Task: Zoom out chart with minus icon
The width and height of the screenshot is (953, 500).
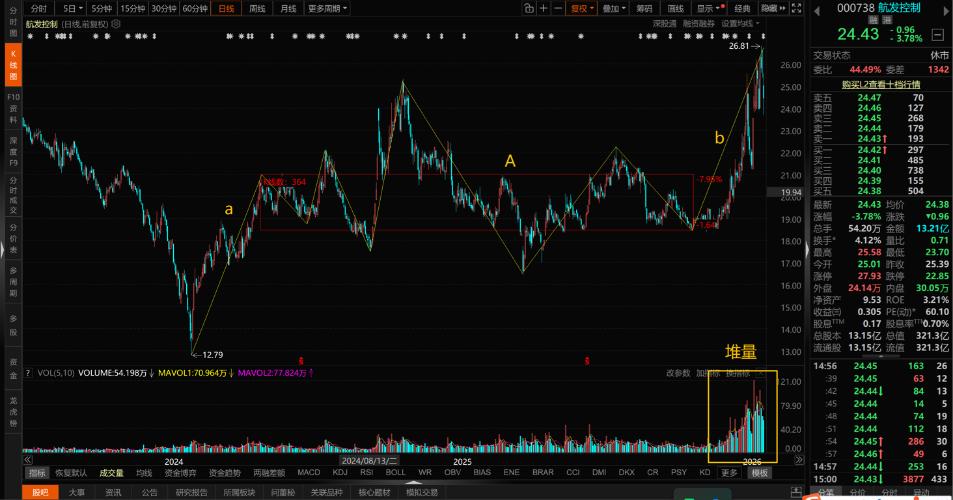Action: [558, 8]
